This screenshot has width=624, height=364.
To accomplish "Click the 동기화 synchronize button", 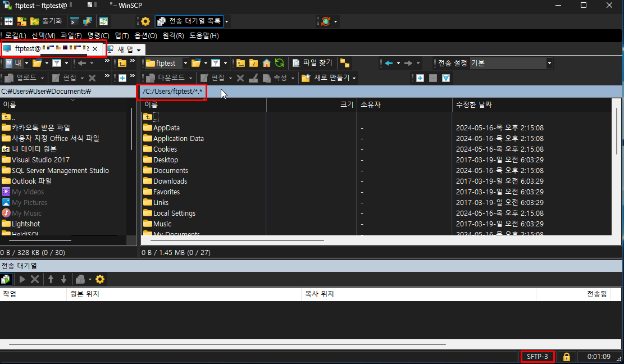I will pos(47,21).
